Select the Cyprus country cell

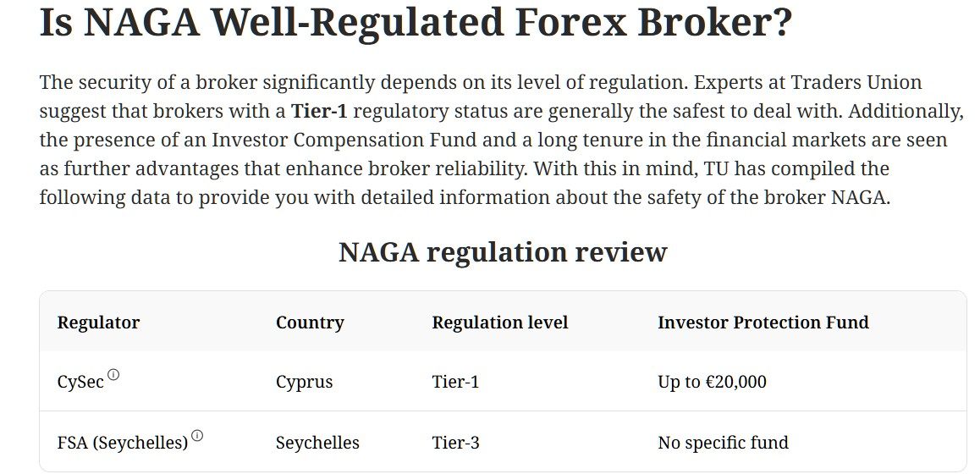(x=304, y=382)
